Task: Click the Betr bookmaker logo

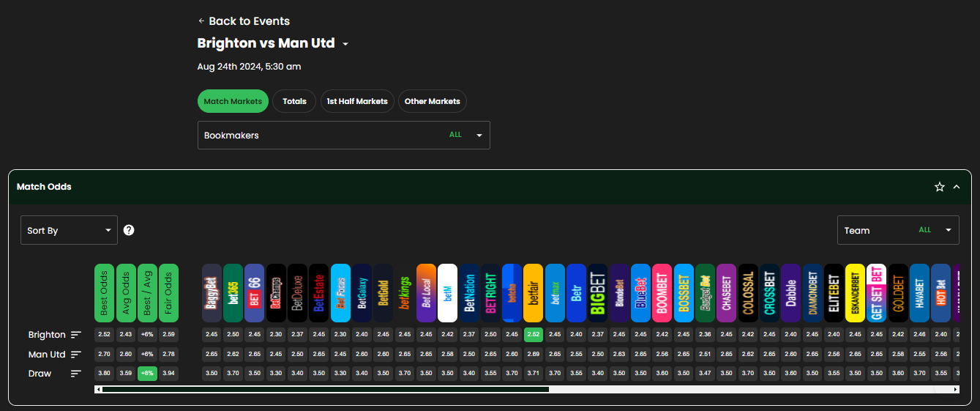Action: (x=576, y=293)
